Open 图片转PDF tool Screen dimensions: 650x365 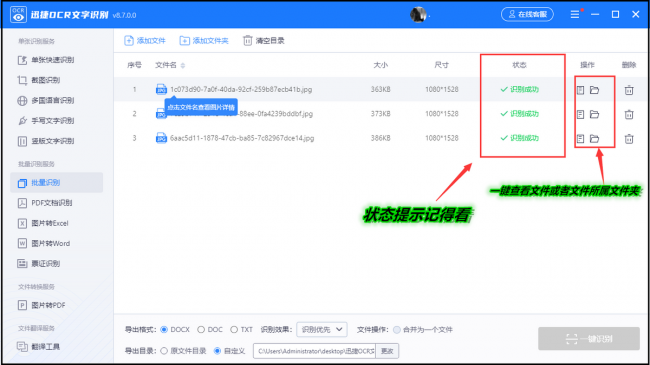coord(41,305)
